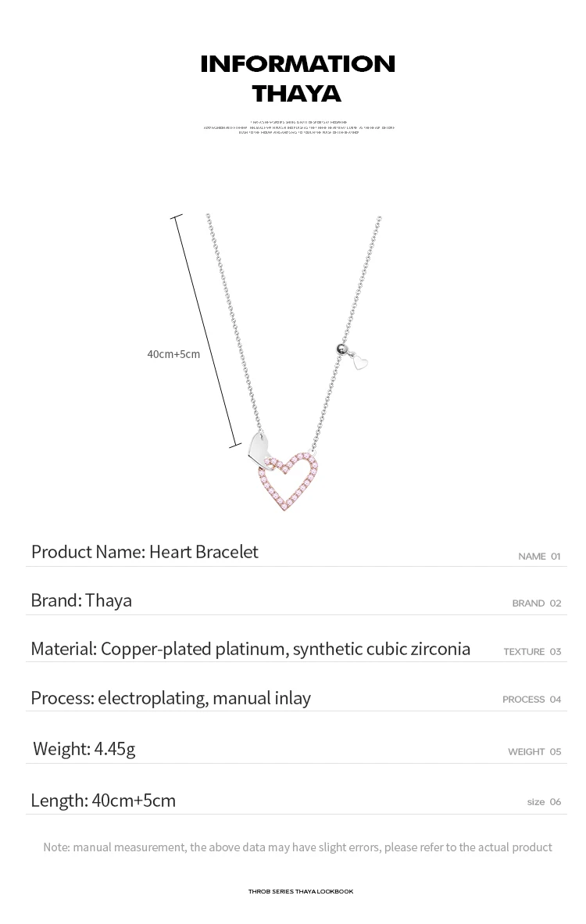Click the manual measurement note text
The height and width of the screenshot is (924, 586).
[x=298, y=847]
